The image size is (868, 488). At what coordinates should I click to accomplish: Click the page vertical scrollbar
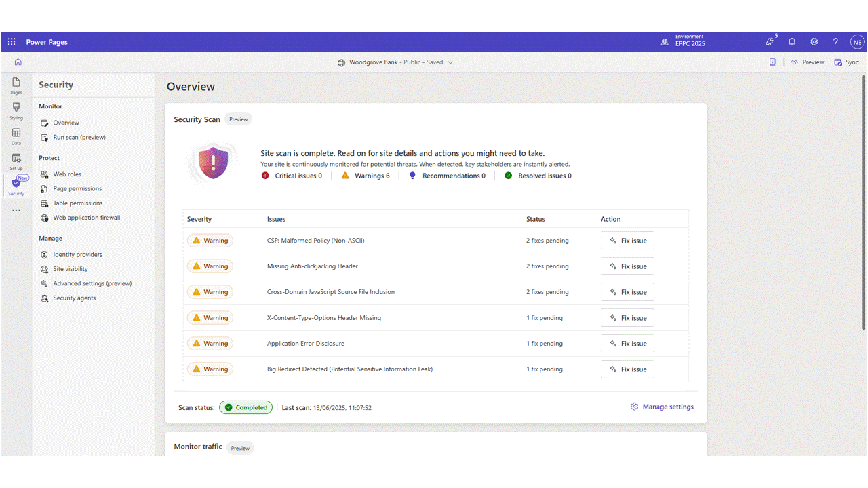pos(863,203)
